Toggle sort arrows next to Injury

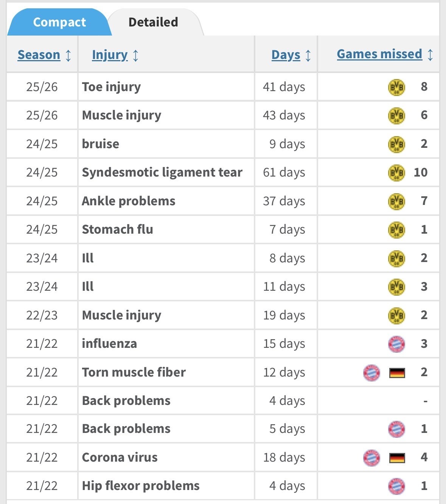coord(136,55)
